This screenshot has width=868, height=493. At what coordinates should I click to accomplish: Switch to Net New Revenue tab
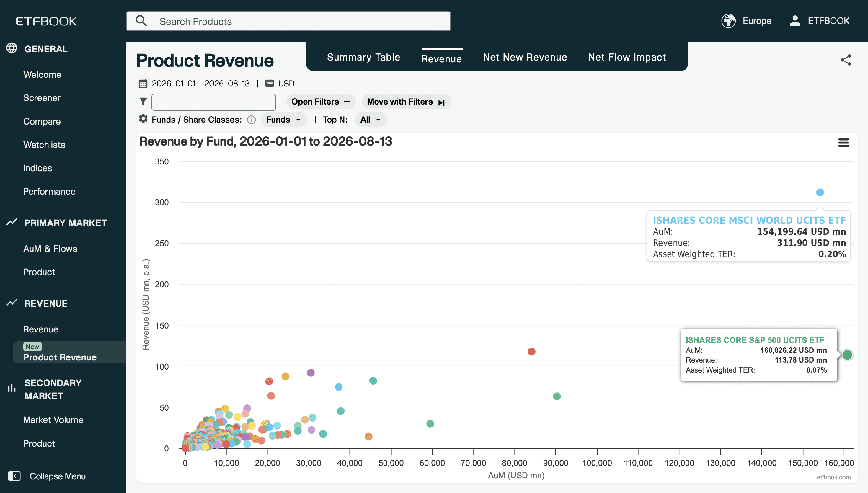pos(525,57)
